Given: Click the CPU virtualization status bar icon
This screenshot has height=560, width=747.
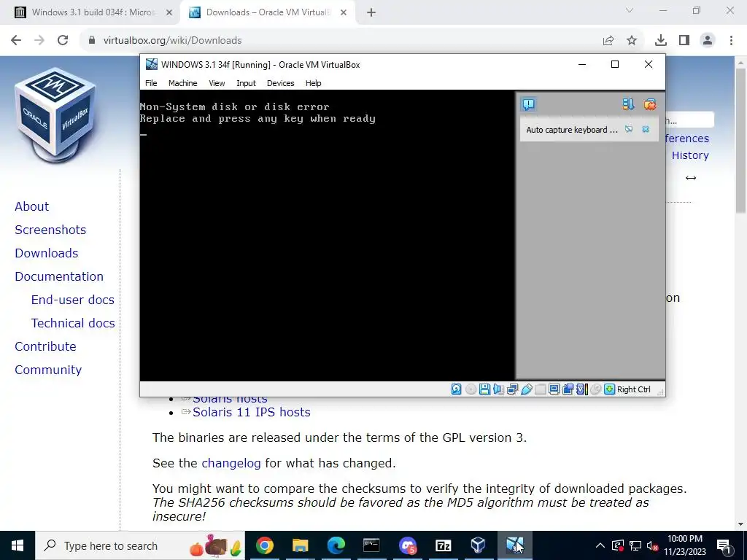Looking at the screenshot, I should (x=581, y=389).
